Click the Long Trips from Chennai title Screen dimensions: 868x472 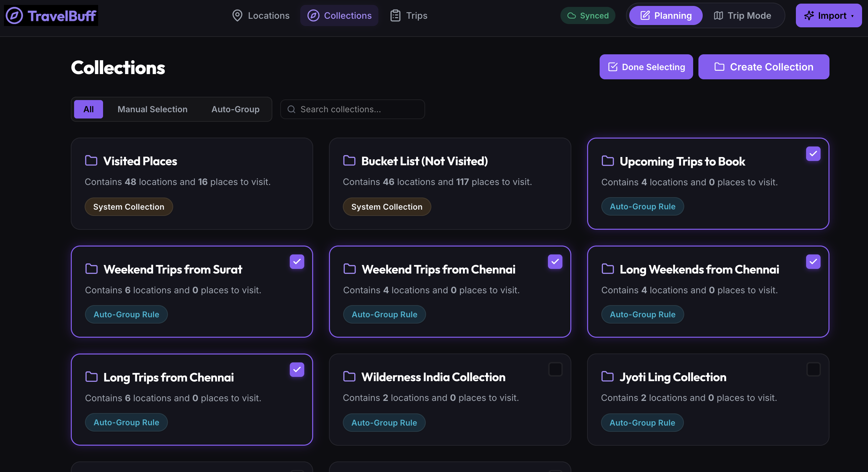click(169, 377)
